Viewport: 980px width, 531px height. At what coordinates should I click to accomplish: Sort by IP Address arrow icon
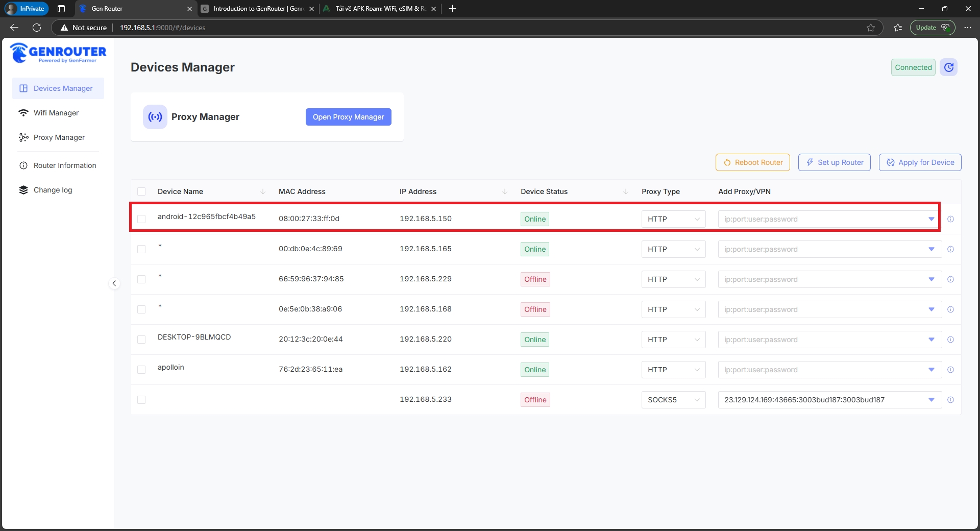tap(505, 191)
